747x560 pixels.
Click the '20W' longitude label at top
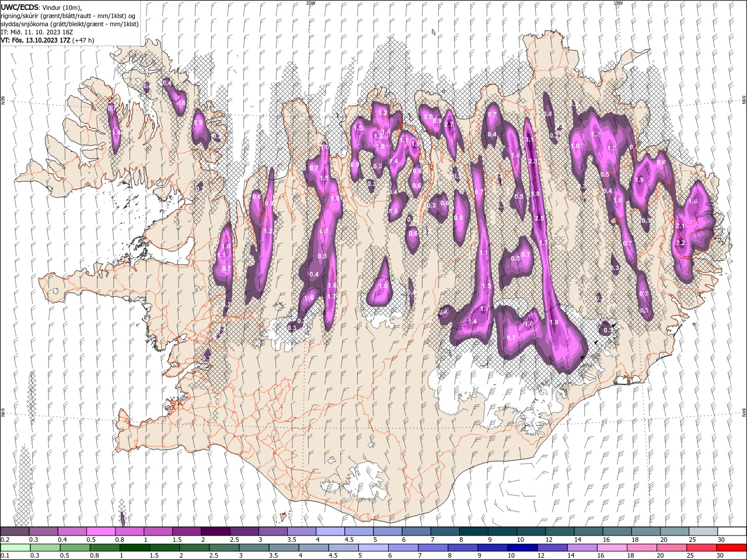(x=310, y=3)
